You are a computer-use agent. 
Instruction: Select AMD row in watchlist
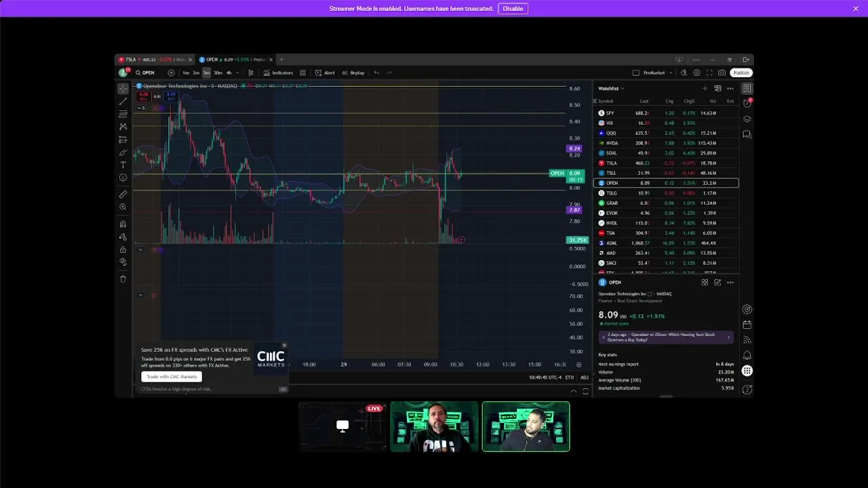[666, 253]
